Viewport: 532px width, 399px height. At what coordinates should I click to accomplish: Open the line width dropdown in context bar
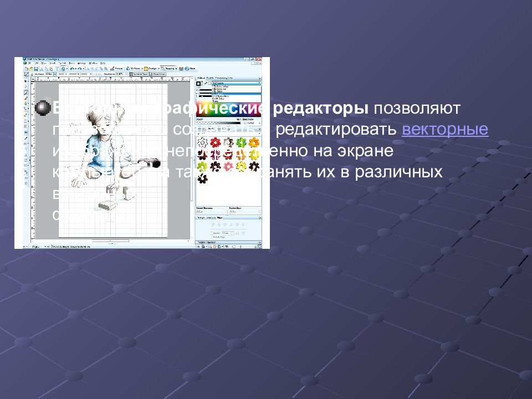51,74
